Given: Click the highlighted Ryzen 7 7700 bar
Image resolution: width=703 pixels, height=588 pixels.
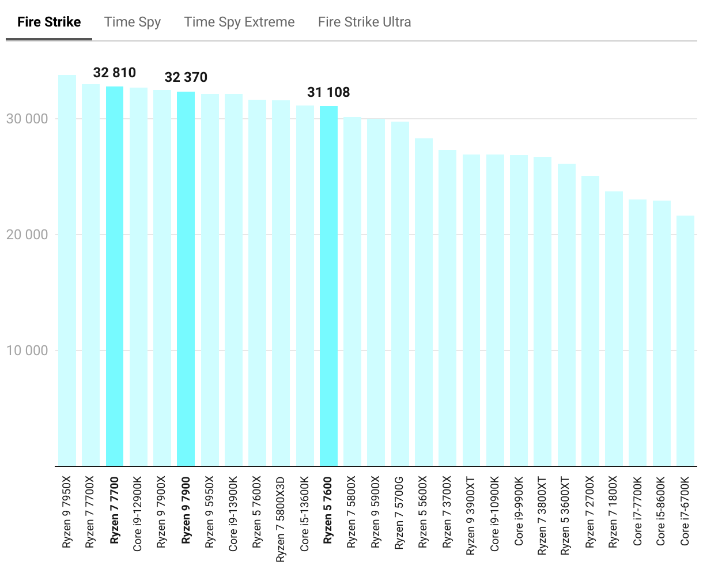Looking at the screenshot, I should coord(115,276).
